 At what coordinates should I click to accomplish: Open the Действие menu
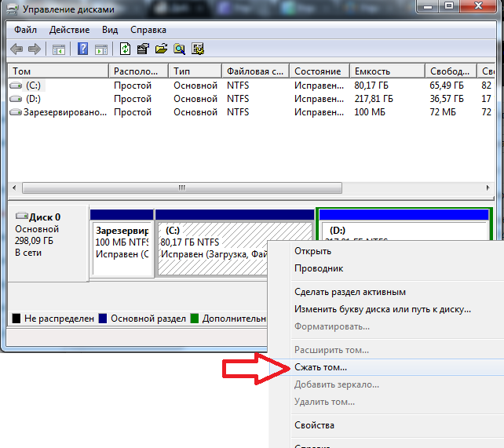[x=69, y=30]
